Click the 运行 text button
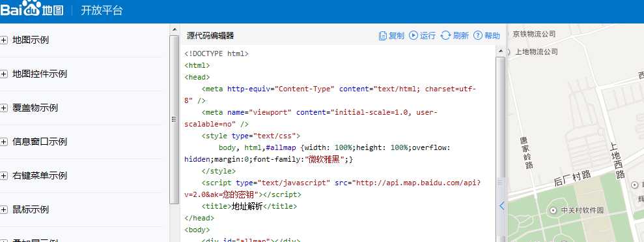This screenshot has width=644, height=242. click(428, 36)
